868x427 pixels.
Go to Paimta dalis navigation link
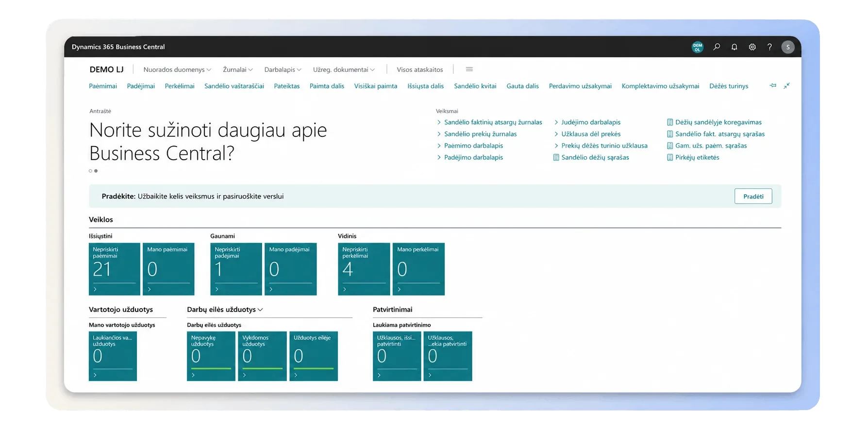[327, 86]
